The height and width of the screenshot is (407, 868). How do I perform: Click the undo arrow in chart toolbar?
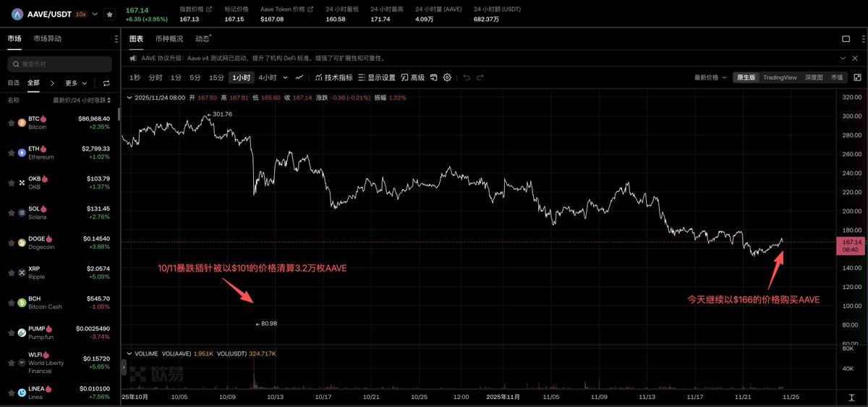click(x=467, y=77)
